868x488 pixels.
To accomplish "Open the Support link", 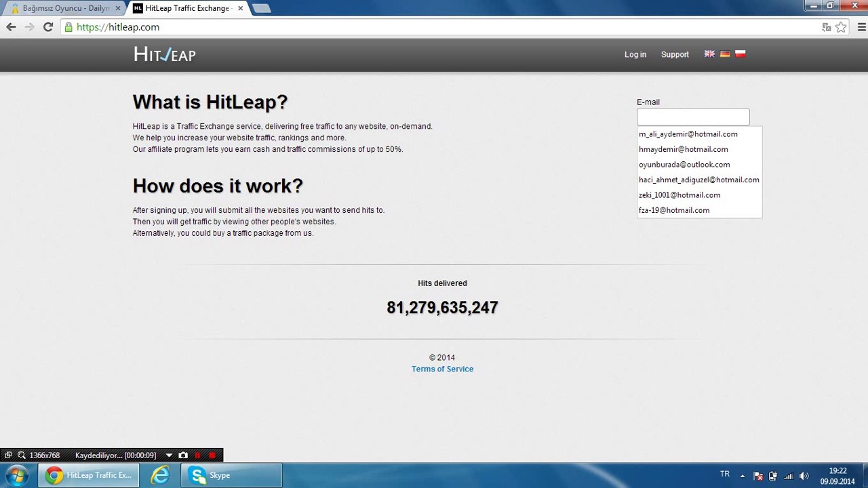I will click(x=675, y=54).
